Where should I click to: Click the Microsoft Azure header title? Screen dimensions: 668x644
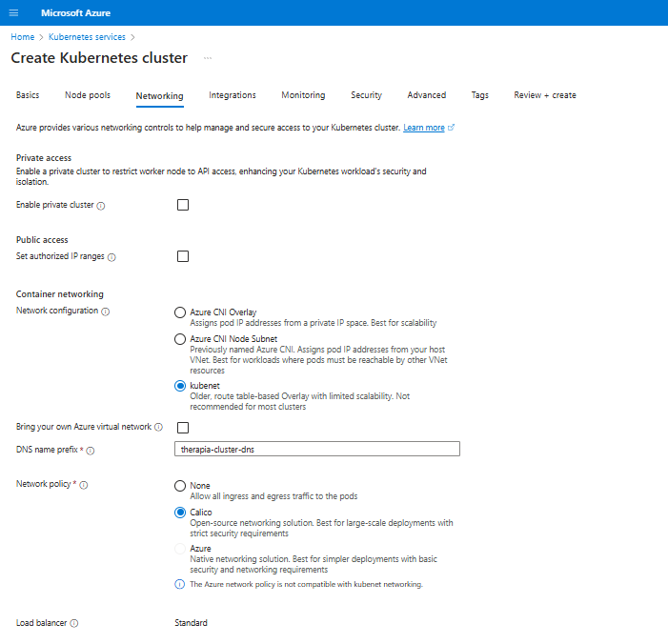tap(76, 12)
